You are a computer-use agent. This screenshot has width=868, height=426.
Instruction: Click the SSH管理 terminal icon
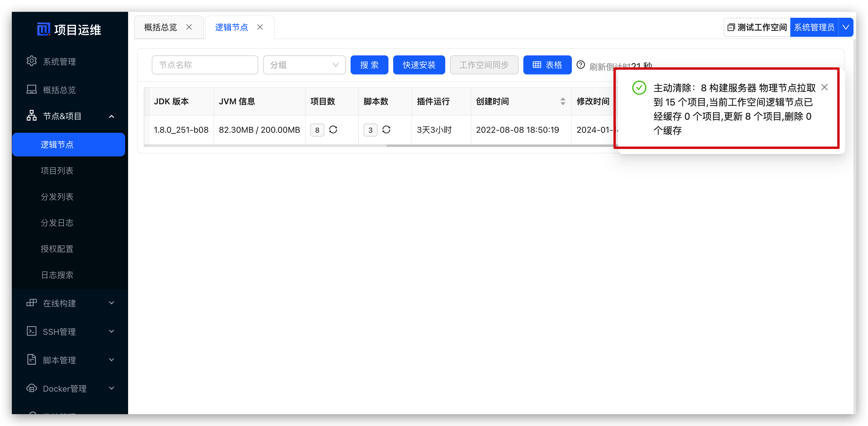[31, 331]
